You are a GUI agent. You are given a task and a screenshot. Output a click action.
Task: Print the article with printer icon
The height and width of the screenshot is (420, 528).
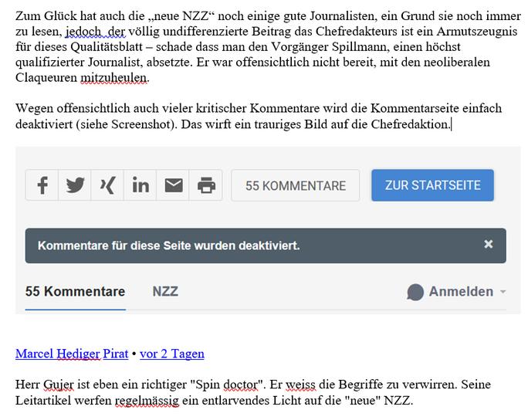206,185
